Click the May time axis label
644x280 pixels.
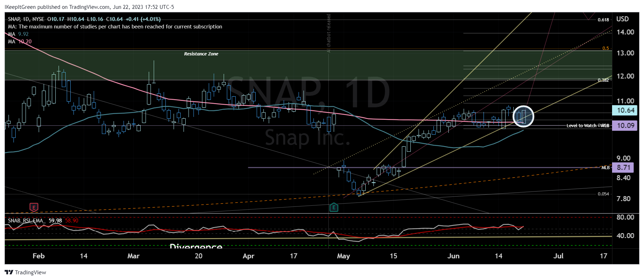(343, 256)
